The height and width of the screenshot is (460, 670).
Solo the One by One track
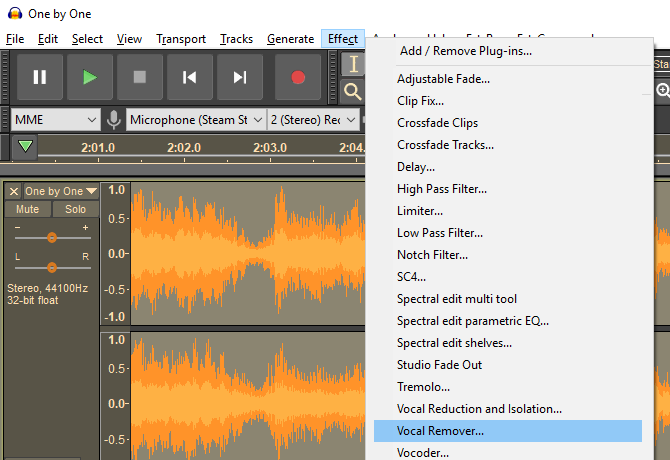[x=75, y=209]
